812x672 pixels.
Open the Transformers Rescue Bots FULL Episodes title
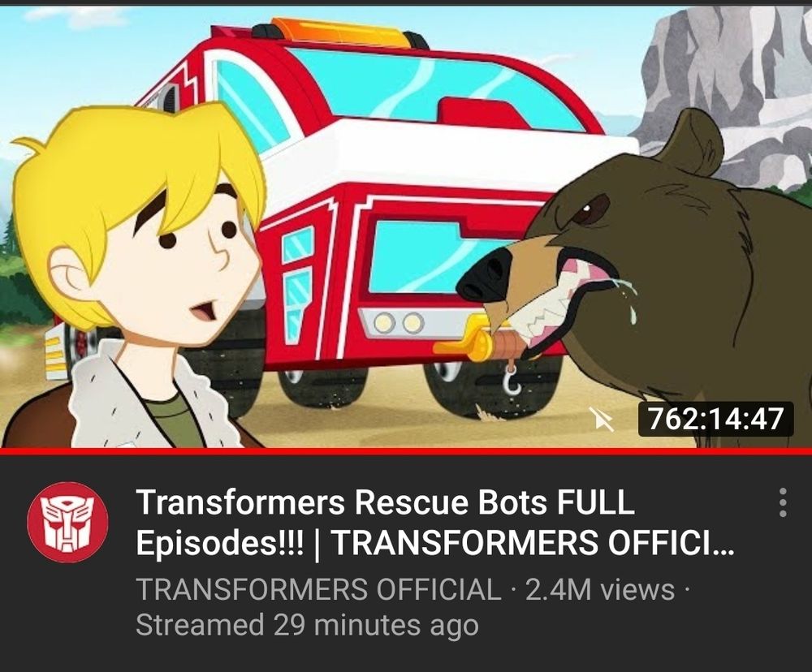coord(435,521)
